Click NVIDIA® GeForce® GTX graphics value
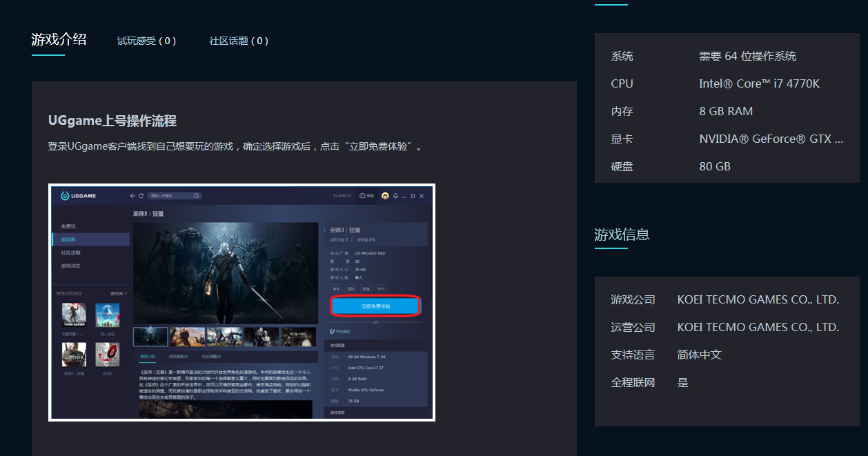Image resolution: width=868 pixels, height=456 pixels. (x=771, y=139)
